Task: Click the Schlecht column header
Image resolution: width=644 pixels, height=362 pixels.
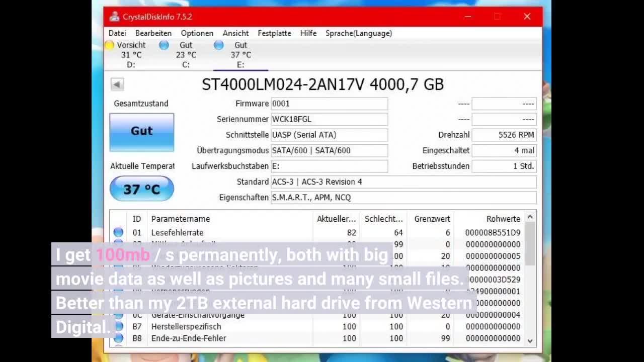Action: coord(383,219)
